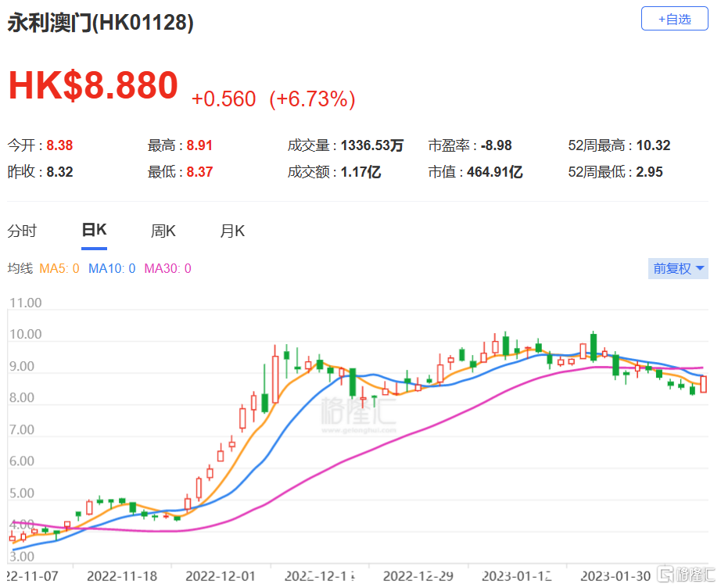
Task: Expand the 前复权 adjustment dropdown
Action: tap(678, 268)
